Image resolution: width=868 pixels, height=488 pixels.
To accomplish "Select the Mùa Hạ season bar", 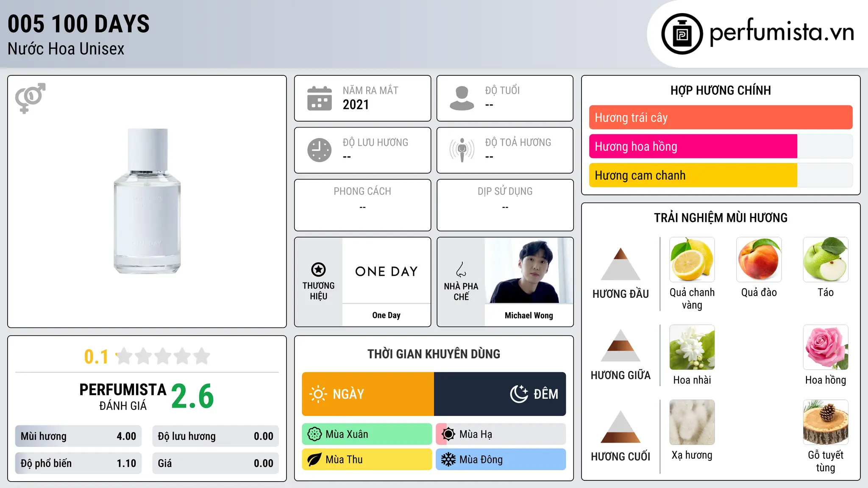I will point(501,434).
